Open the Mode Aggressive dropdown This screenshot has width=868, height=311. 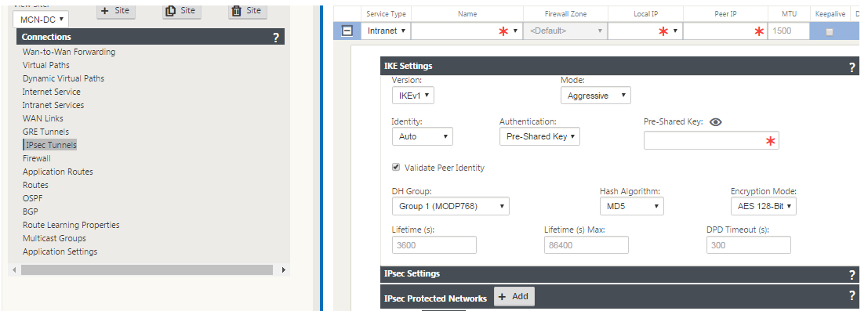(x=596, y=96)
